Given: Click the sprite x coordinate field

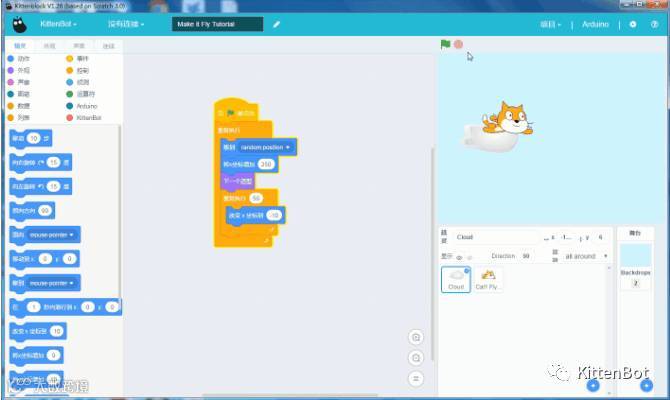Looking at the screenshot, I should coord(567,237).
